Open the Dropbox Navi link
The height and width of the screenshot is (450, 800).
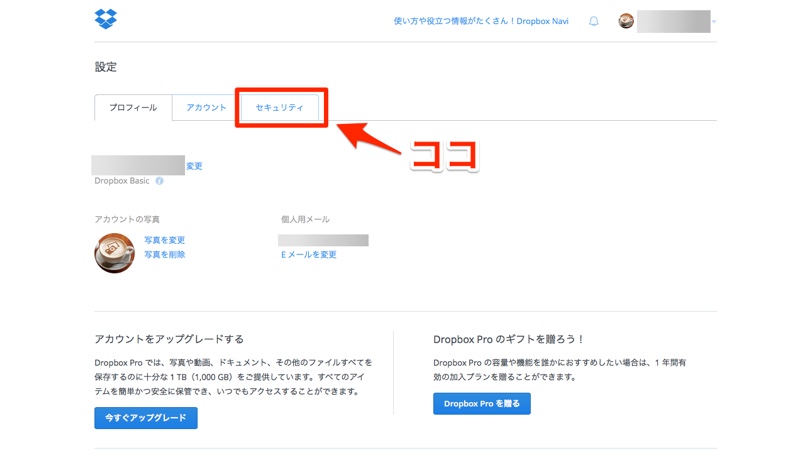[481, 21]
